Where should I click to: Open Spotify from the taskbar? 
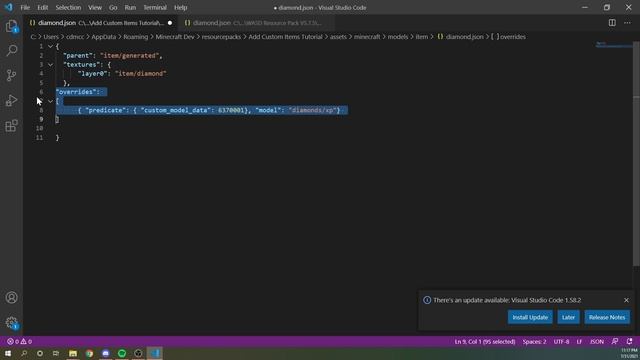tap(122, 353)
